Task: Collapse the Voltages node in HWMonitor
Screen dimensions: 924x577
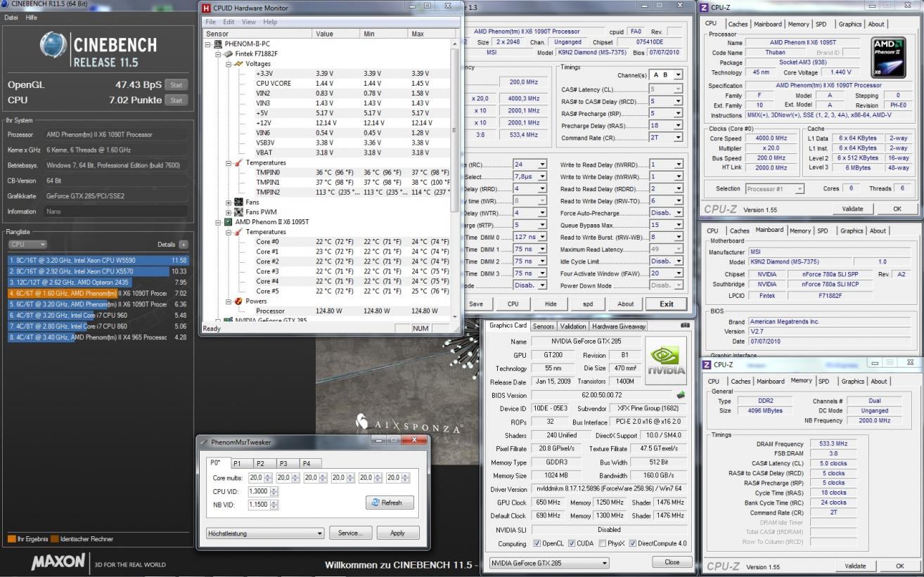Action: coord(229,63)
